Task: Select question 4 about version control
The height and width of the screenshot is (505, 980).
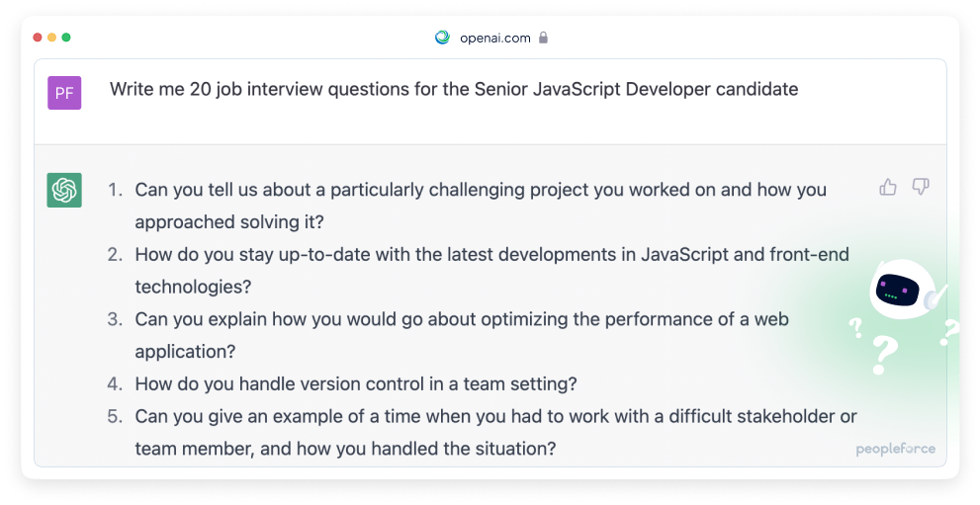Action: click(x=356, y=383)
